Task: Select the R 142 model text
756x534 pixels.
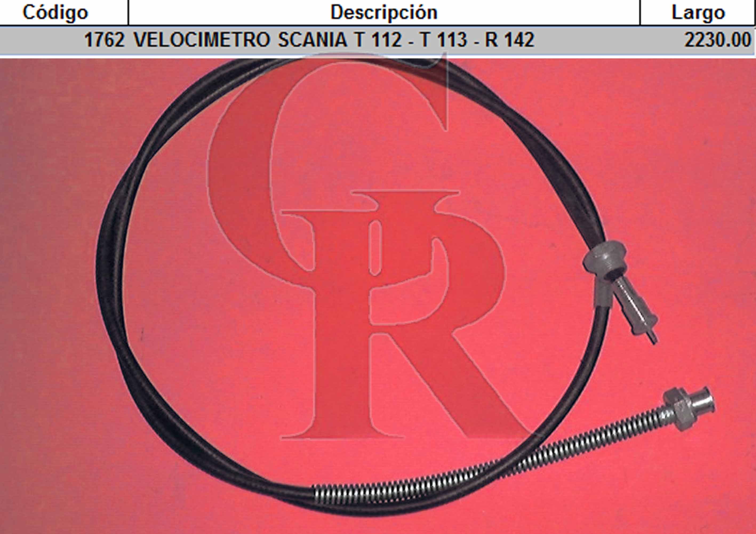Action: coord(509,40)
